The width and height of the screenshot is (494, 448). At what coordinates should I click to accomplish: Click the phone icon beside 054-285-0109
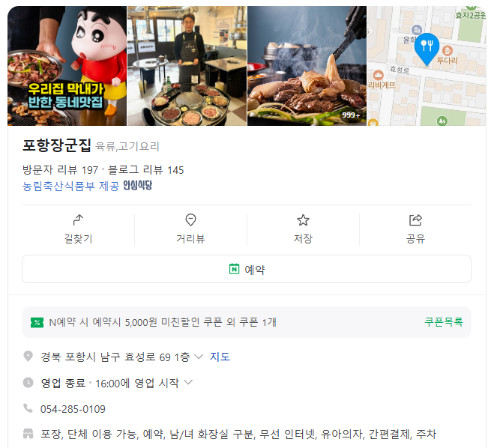(x=28, y=408)
